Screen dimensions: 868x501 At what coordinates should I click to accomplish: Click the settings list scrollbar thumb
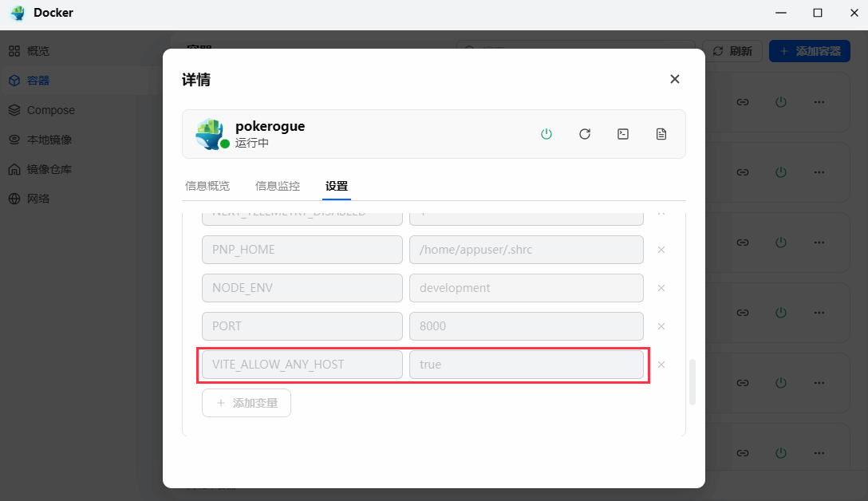pos(692,382)
